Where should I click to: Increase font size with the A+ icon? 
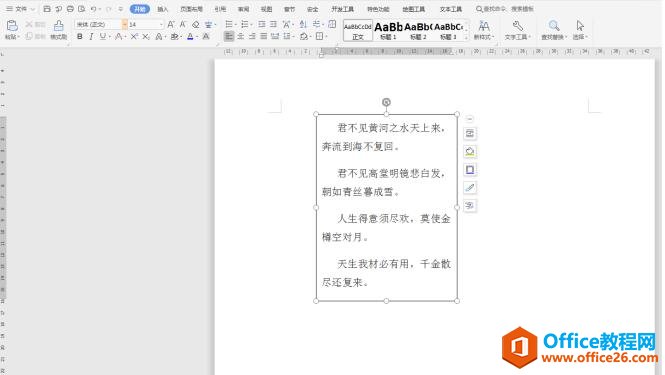170,25
